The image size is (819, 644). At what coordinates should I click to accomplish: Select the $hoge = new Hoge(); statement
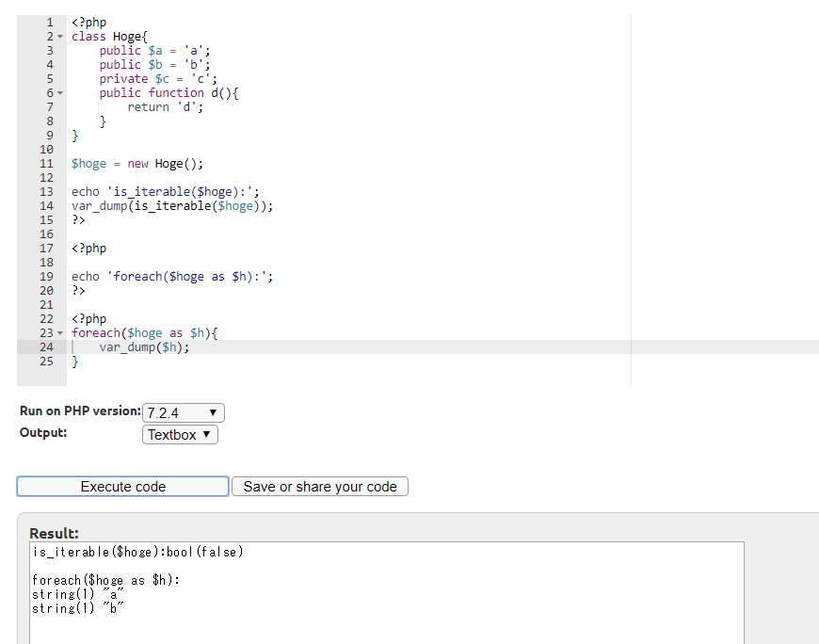click(136, 163)
